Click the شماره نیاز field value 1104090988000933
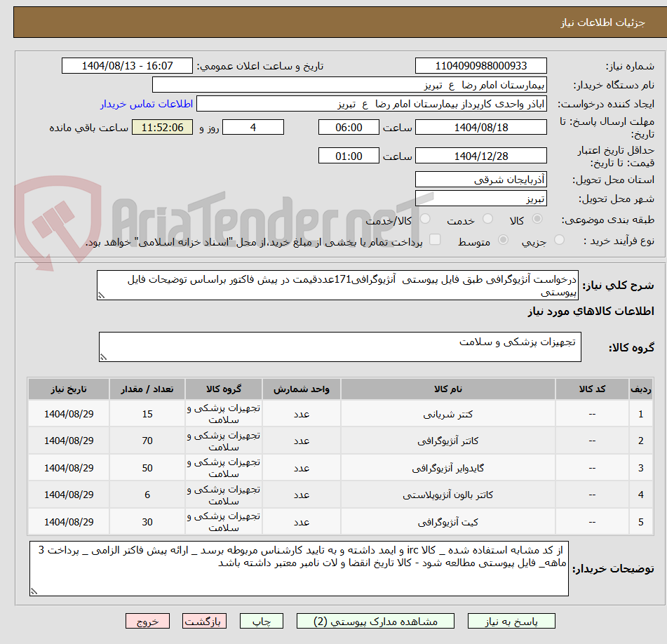 tap(482, 65)
